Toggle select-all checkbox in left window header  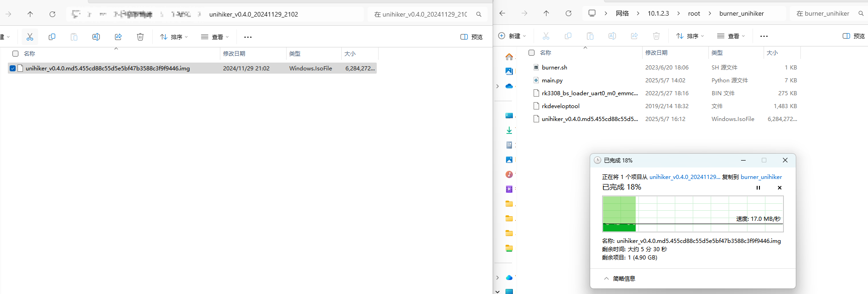pyautogui.click(x=15, y=54)
